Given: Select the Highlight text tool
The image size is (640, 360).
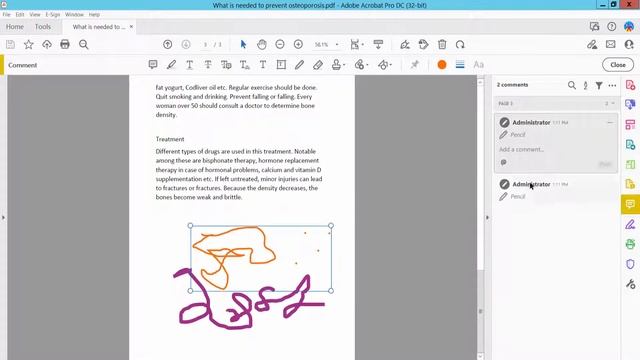Looking at the screenshot, I should [171, 64].
